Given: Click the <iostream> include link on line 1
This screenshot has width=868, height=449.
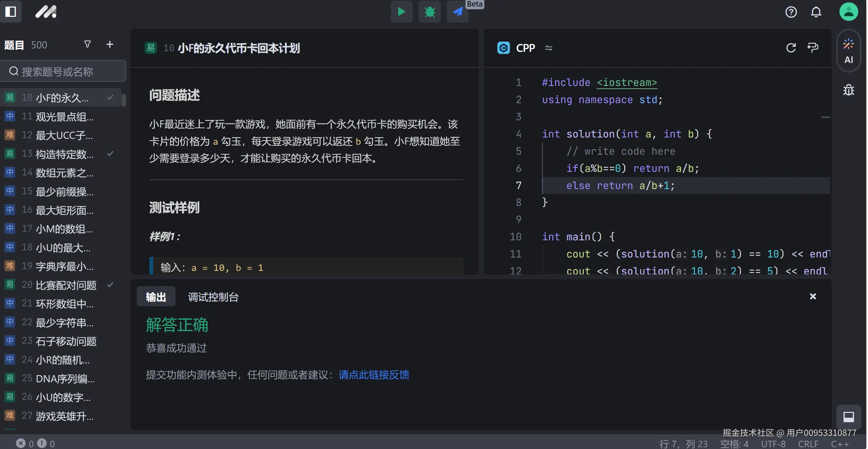Looking at the screenshot, I should [627, 83].
